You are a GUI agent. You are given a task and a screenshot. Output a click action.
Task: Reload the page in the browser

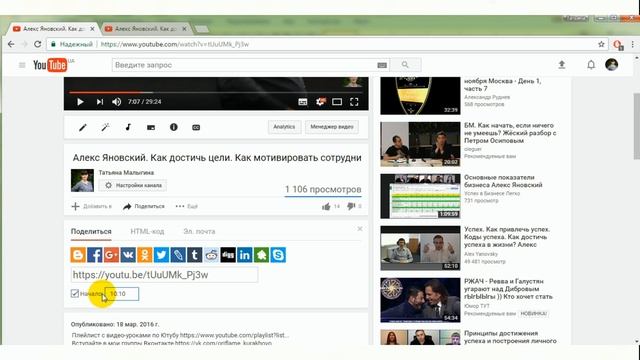[38, 44]
